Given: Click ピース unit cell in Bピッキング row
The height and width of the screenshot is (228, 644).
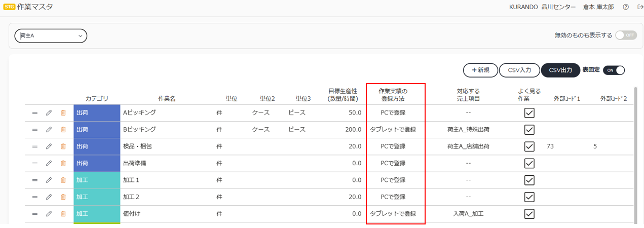Looking at the screenshot, I should click(297, 129).
